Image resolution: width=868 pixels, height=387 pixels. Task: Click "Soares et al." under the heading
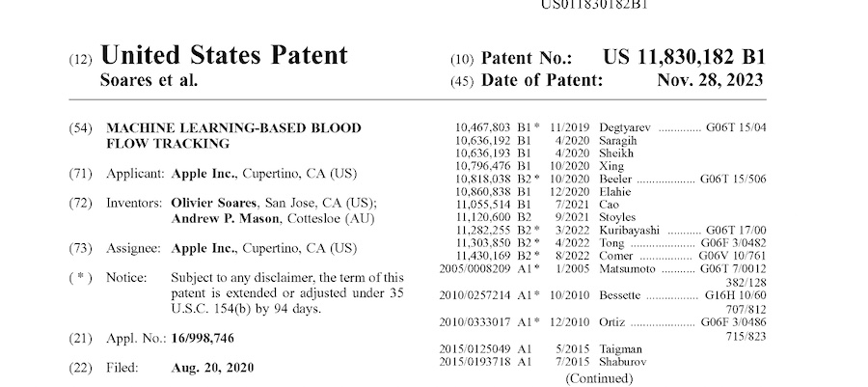[149, 81]
